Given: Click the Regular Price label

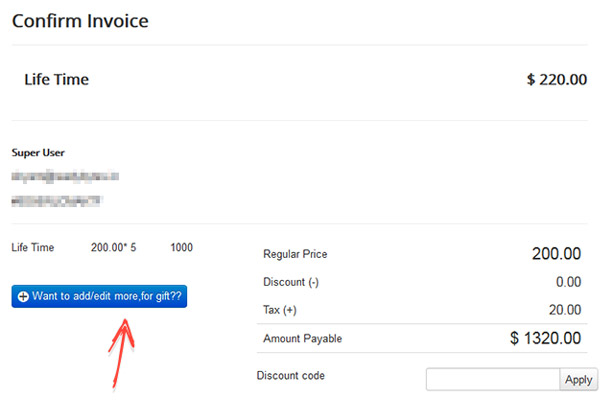Looking at the screenshot, I should point(295,255).
